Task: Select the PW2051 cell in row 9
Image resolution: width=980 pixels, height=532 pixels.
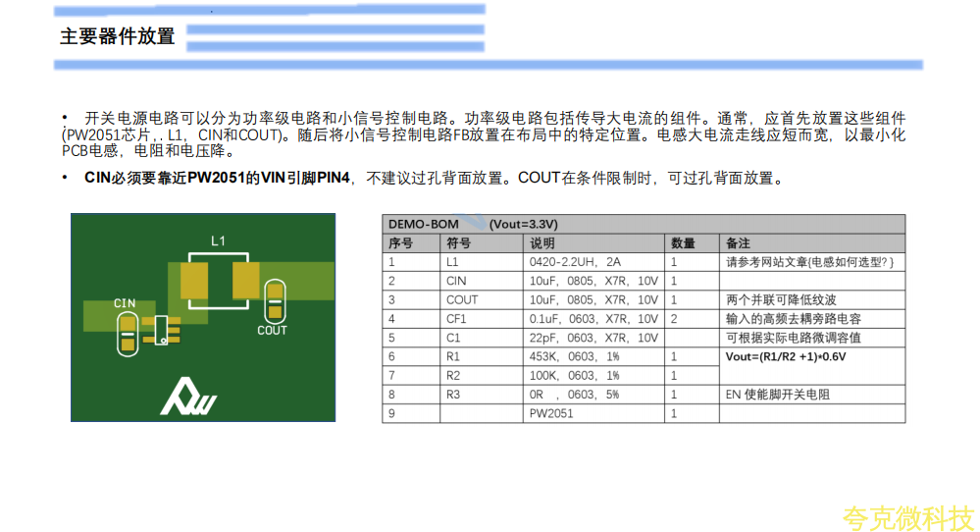Action: (x=550, y=413)
